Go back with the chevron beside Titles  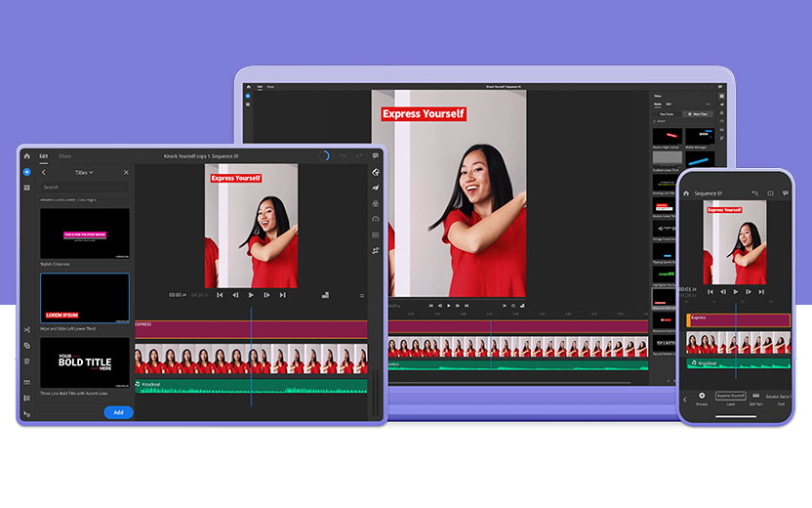(x=44, y=172)
